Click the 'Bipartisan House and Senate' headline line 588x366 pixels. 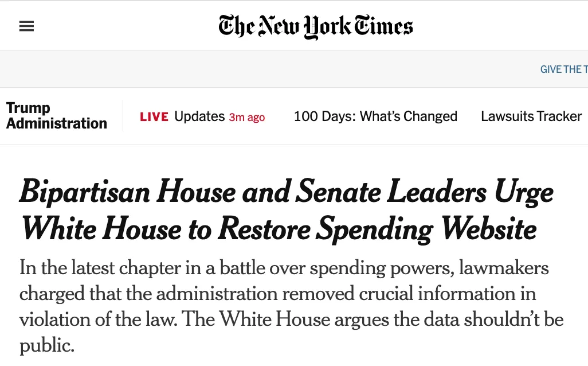point(286,192)
